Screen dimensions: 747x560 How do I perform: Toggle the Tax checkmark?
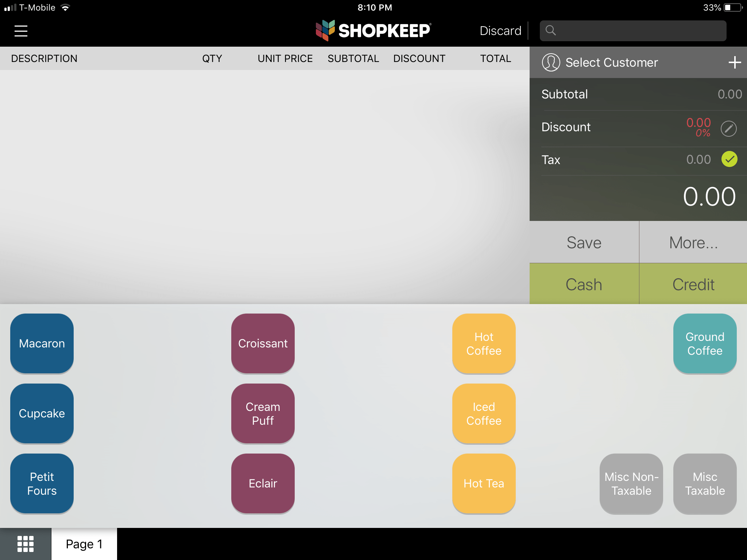click(729, 159)
